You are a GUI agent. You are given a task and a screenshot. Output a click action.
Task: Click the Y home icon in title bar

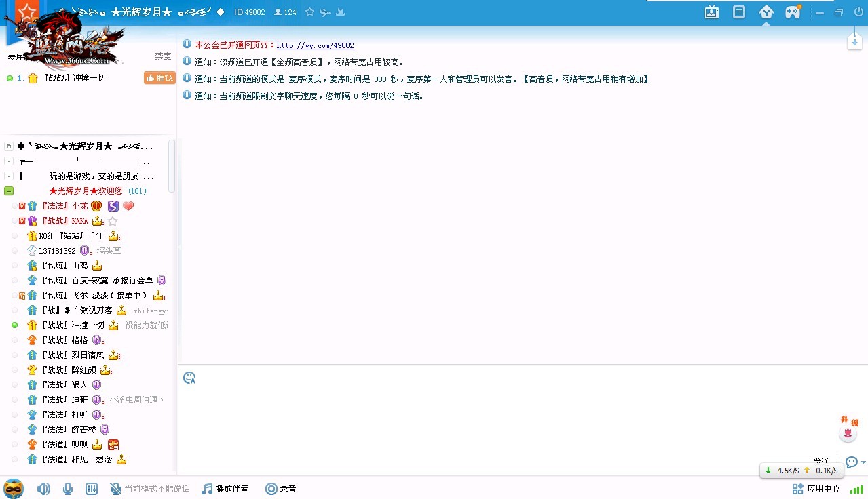[x=766, y=12]
